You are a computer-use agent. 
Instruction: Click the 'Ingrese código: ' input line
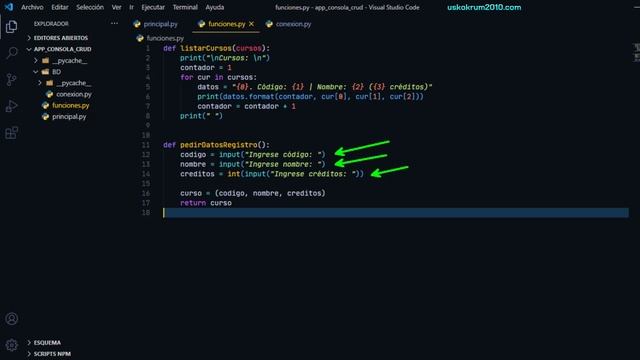253,155
